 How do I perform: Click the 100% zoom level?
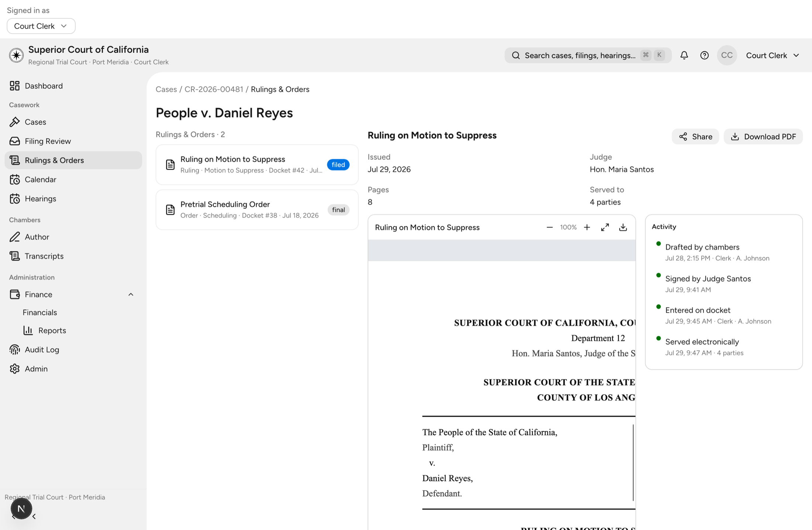[568, 227]
